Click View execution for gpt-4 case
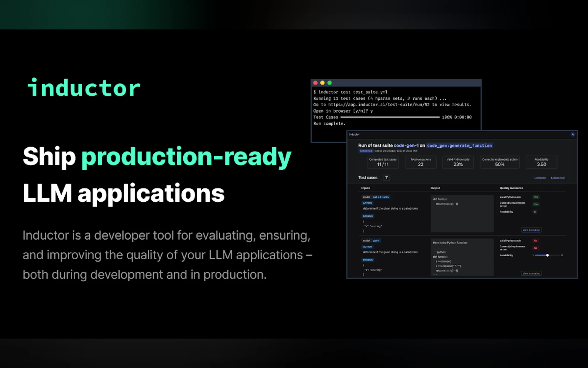588x368 pixels. pos(531,273)
